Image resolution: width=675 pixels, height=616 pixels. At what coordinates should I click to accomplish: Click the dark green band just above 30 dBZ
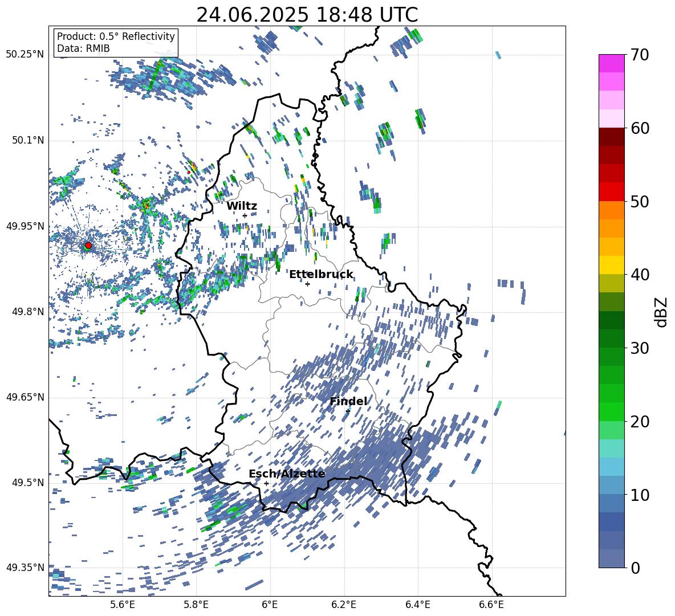(x=611, y=338)
